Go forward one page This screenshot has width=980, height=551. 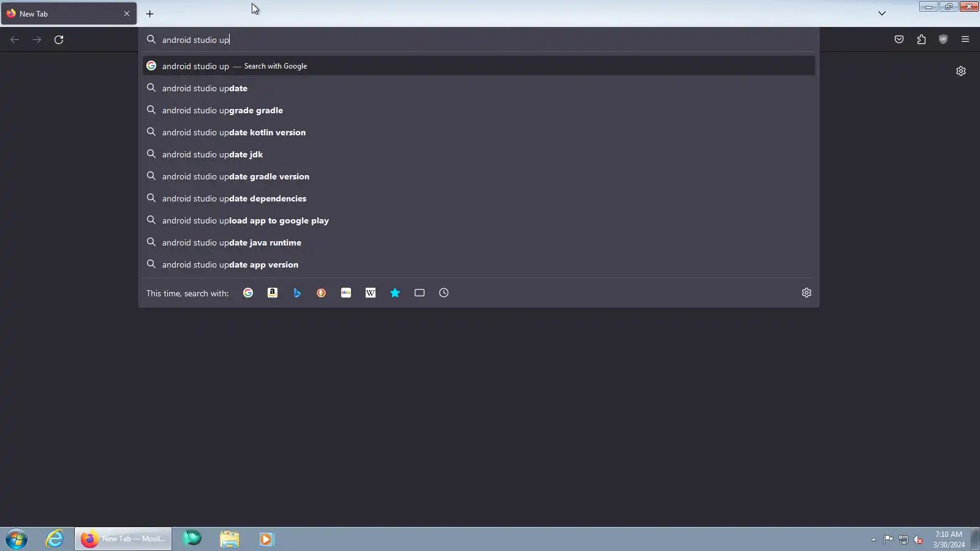pos(37,40)
